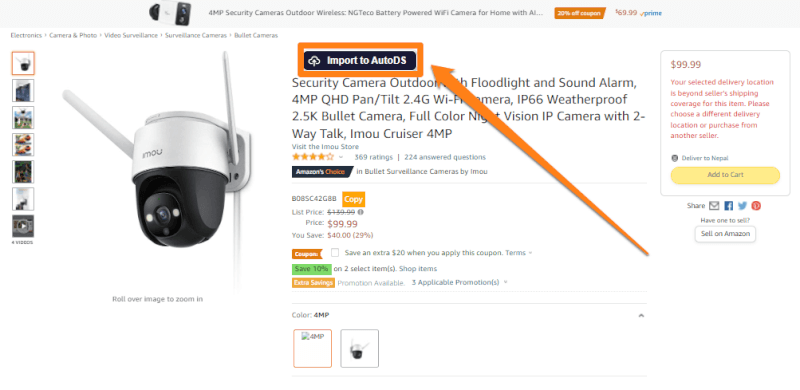Copy the ASIN with Copy button

pyautogui.click(x=353, y=199)
